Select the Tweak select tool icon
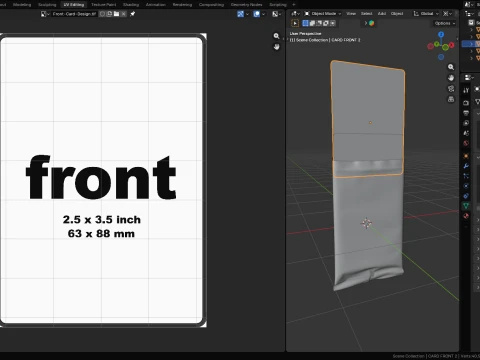This screenshot has width=480, height=360. pyautogui.click(x=295, y=23)
